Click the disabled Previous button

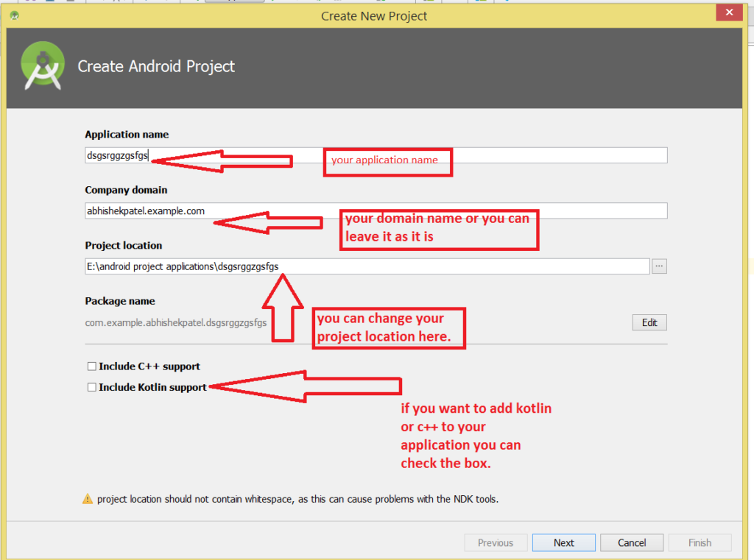click(496, 542)
